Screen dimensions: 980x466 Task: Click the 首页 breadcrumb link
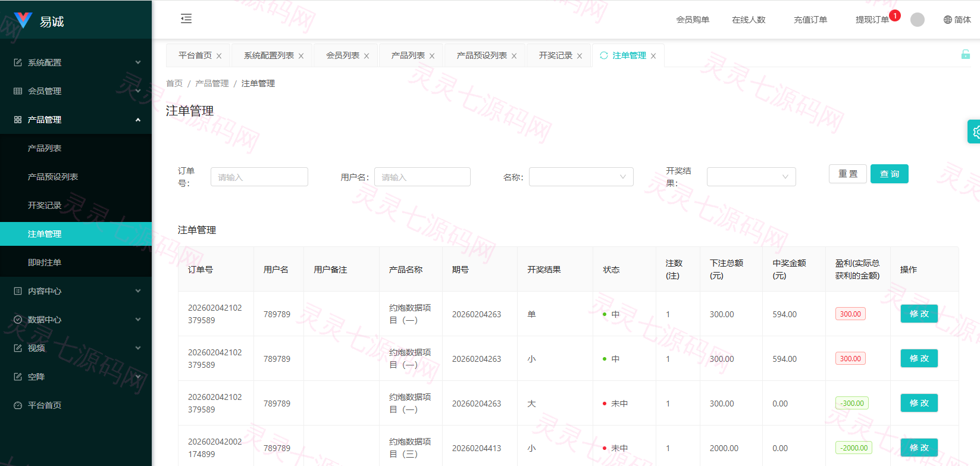174,83
